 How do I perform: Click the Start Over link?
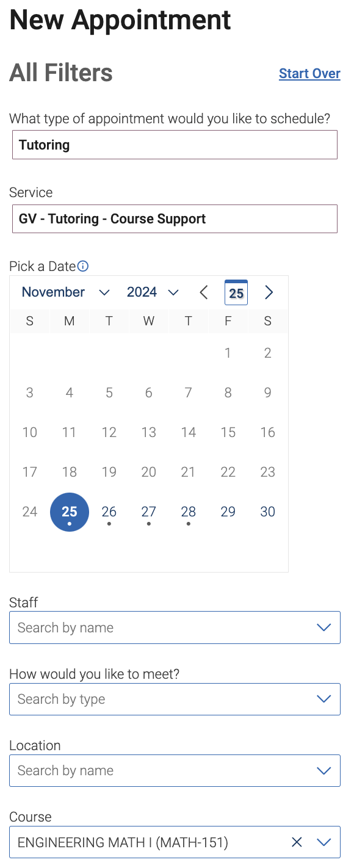309,73
